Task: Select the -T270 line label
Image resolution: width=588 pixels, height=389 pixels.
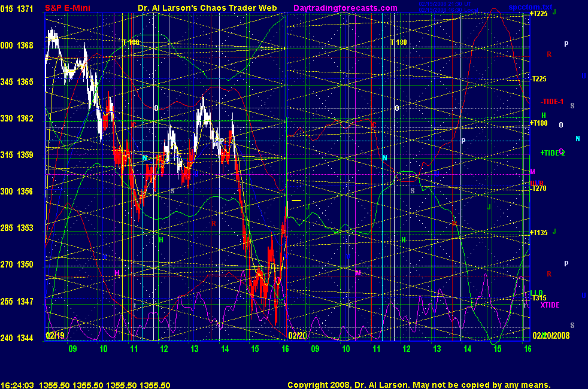Action: pyautogui.click(x=539, y=189)
